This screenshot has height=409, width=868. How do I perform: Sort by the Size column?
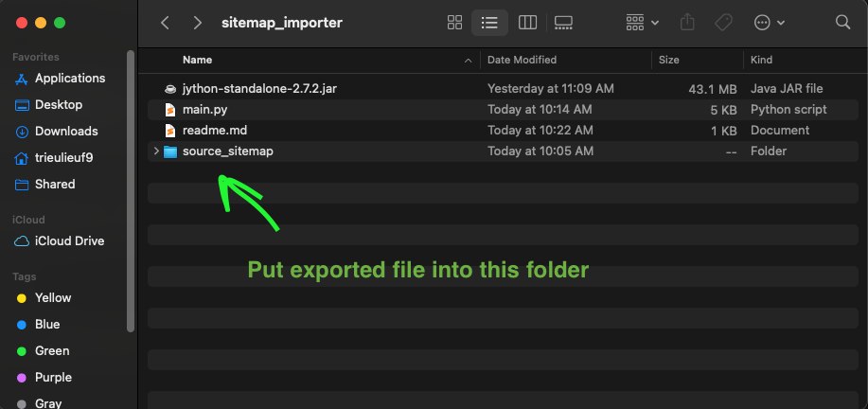[x=668, y=60]
